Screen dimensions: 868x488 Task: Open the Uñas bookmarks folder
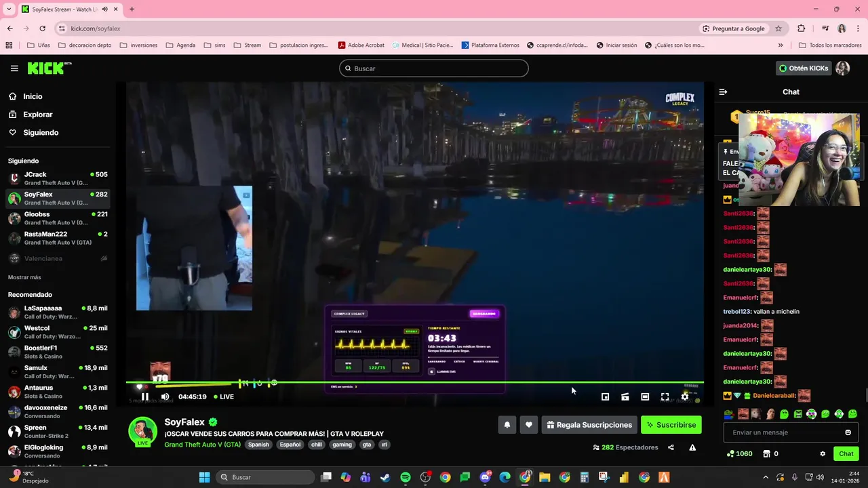39,45
